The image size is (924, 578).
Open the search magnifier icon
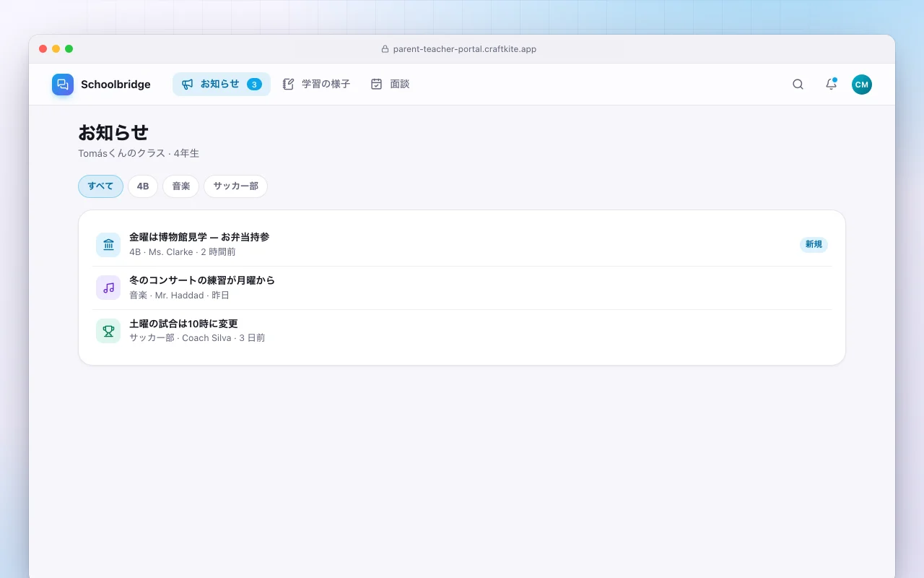click(798, 85)
